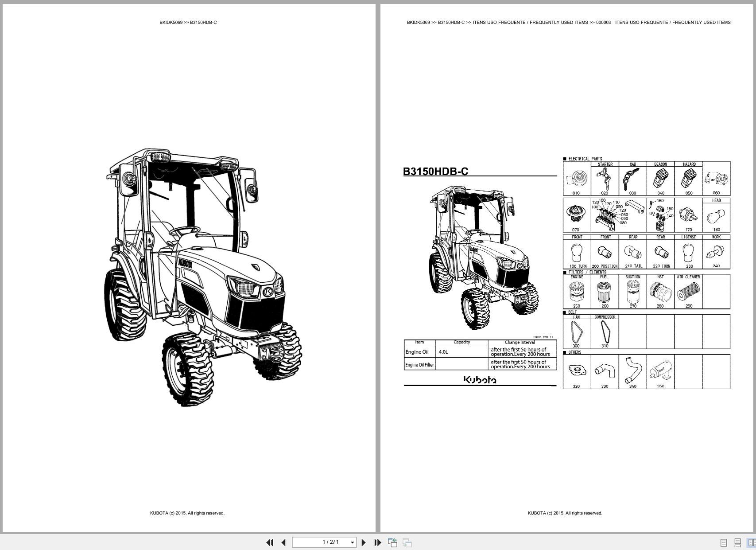This screenshot has width=756, height=550.
Task: Click the go-to-previous-view icon
Action: [x=392, y=542]
